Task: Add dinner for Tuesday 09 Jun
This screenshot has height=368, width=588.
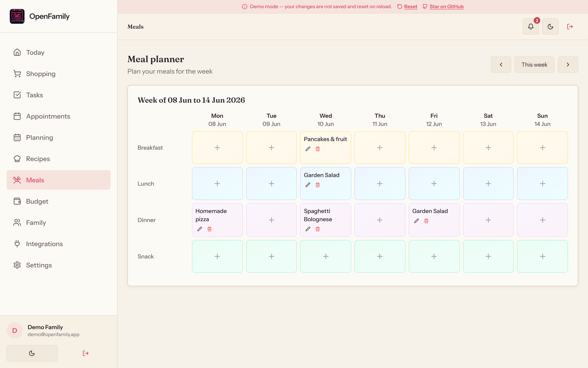Action: coord(272,220)
